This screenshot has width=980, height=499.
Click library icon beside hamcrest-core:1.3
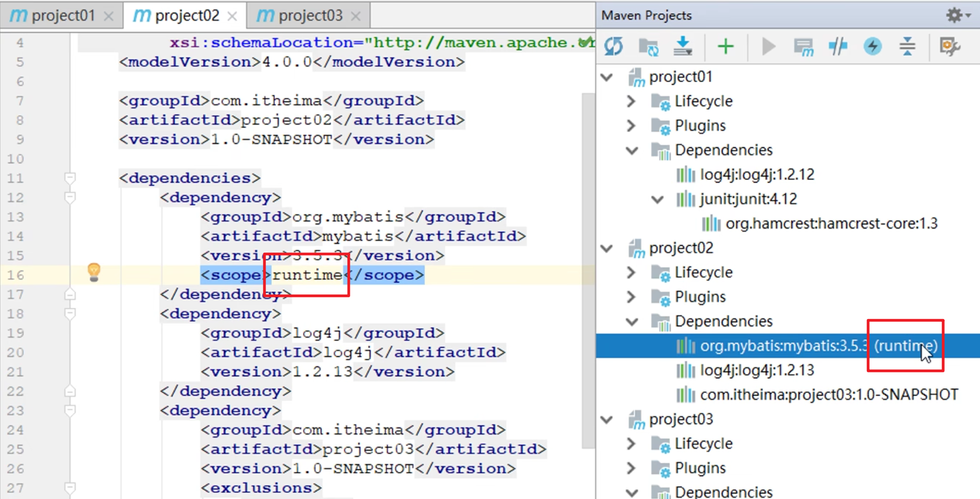711,224
